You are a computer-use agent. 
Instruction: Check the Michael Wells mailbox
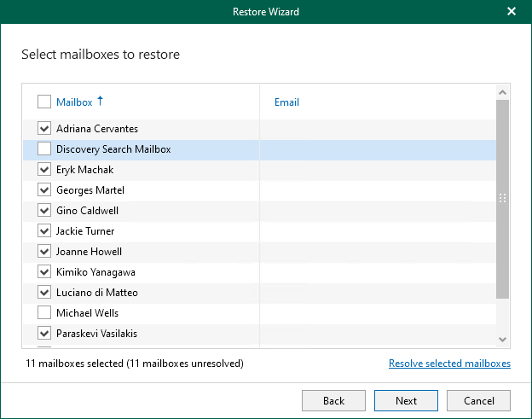point(44,313)
